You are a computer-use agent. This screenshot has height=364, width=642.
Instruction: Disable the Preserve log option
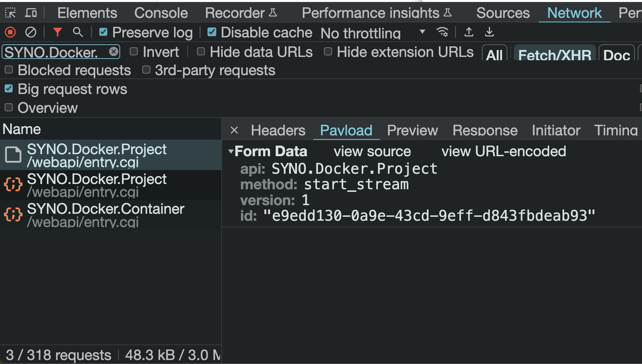[x=103, y=32]
